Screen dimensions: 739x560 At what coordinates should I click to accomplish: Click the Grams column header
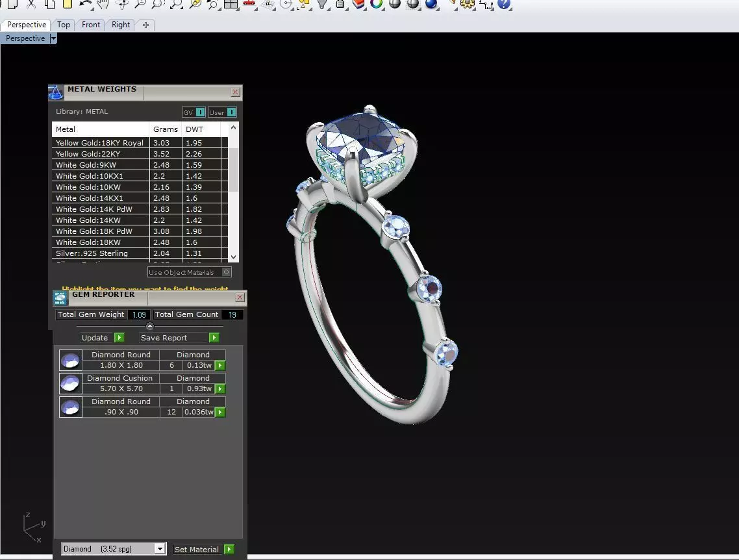pyautogui.click(x=166, y=129)
